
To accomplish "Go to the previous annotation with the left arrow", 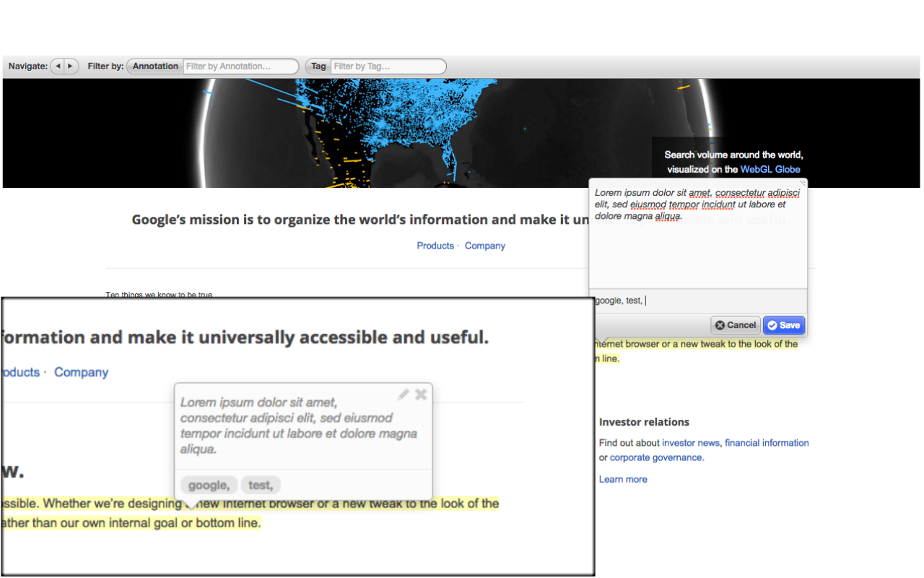I will pos(58,66).
